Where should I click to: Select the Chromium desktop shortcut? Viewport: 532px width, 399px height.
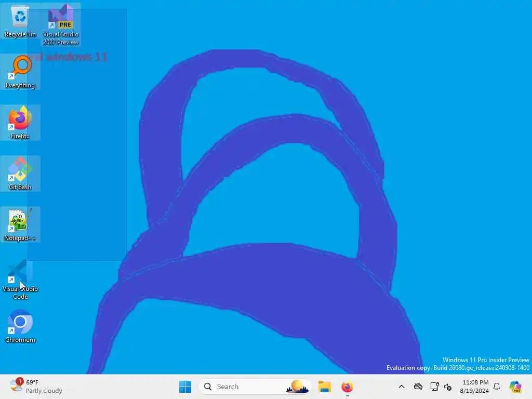[20, 326]
